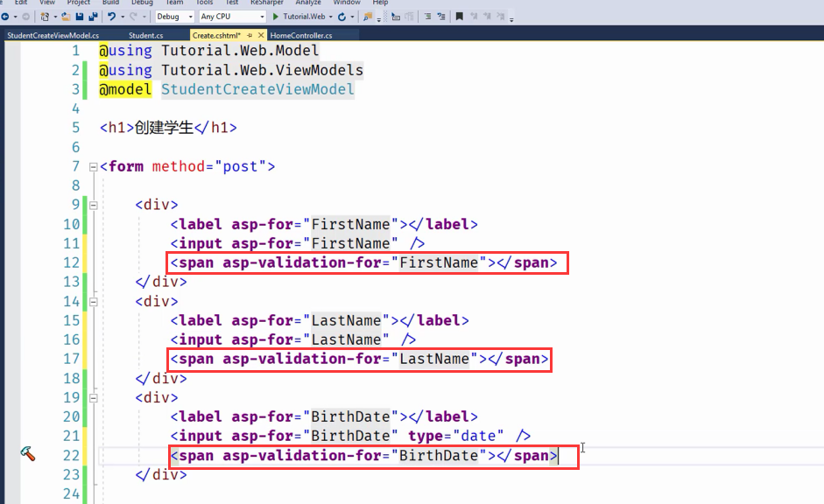Image resolution: width=824 pixels, height=504 pixels.
Task: Switch to the StudentCreateViewModel.cs tab
Action: pos(53,35)
